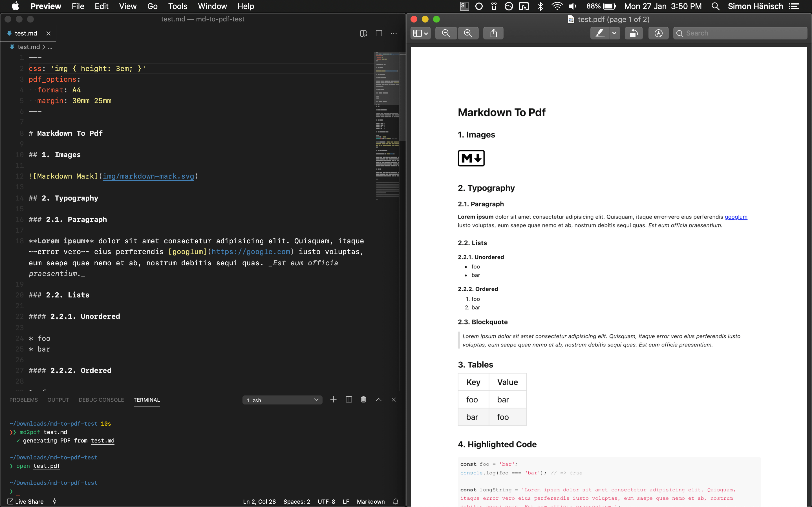The width and height of the screenshot is (812, 507).
Task: Click the share/export icon in Preview toolbar
Action: 493,33
